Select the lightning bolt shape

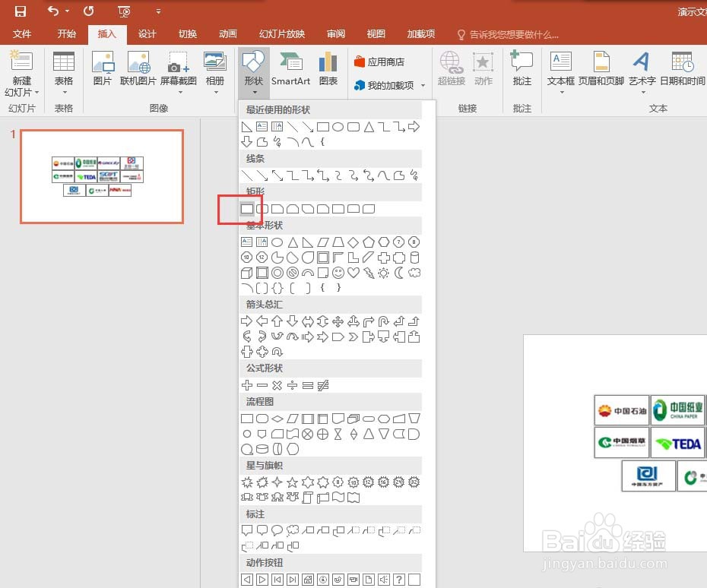coord(369,273)
